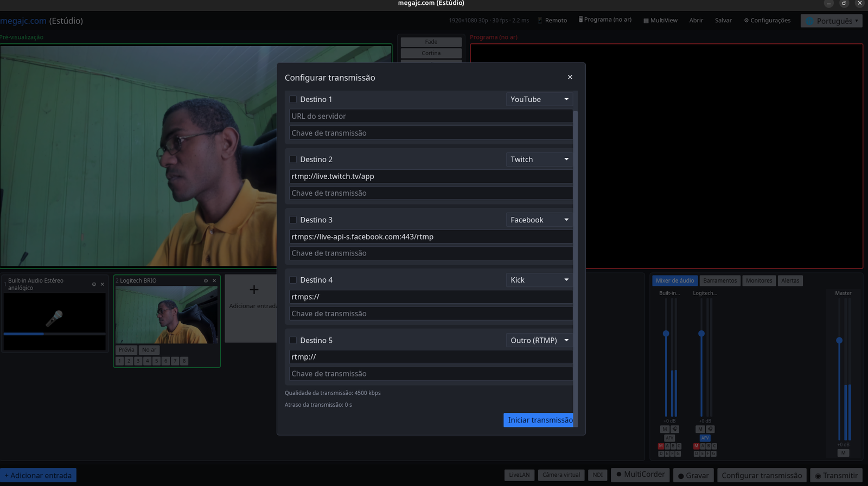Click the plus Adicionar entrada tile
This screenshot has height=486, width=868.
252,308
